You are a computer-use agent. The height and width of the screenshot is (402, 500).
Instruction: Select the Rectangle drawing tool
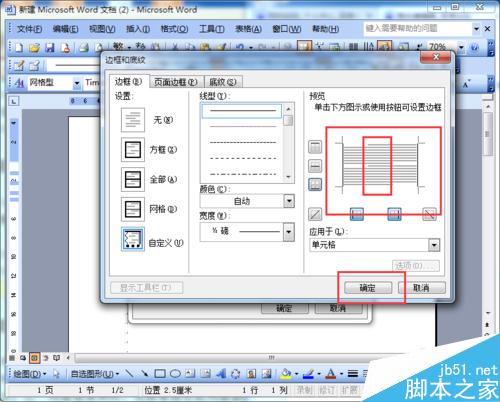tap(160, 374)
